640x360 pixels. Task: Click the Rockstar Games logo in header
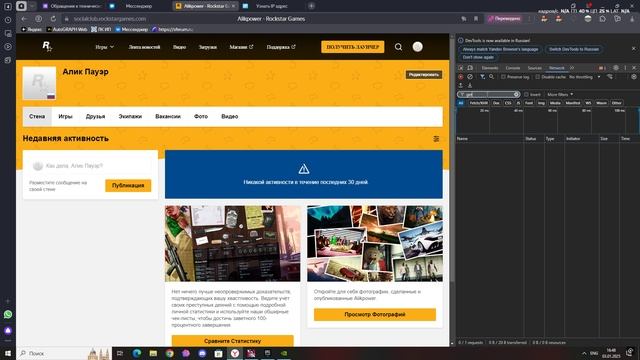click(47, 47)
